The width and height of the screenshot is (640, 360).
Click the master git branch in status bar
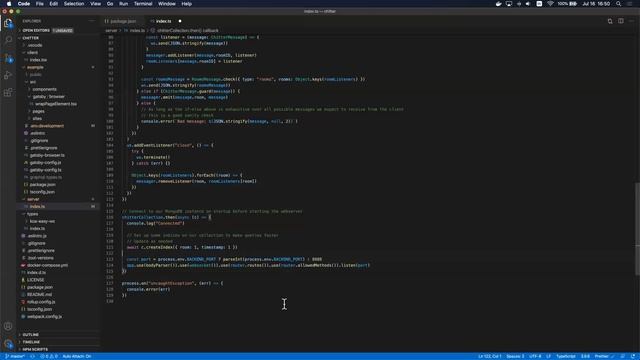15,356
